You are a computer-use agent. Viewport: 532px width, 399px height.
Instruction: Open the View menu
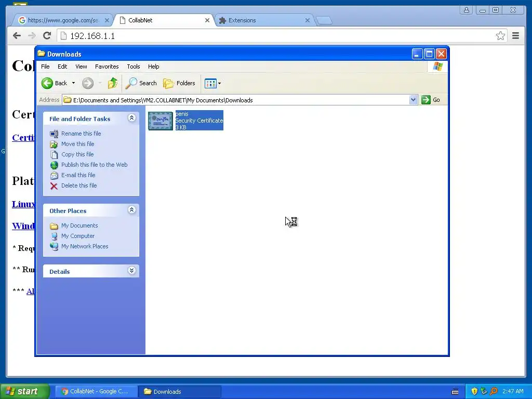(81, 66)
